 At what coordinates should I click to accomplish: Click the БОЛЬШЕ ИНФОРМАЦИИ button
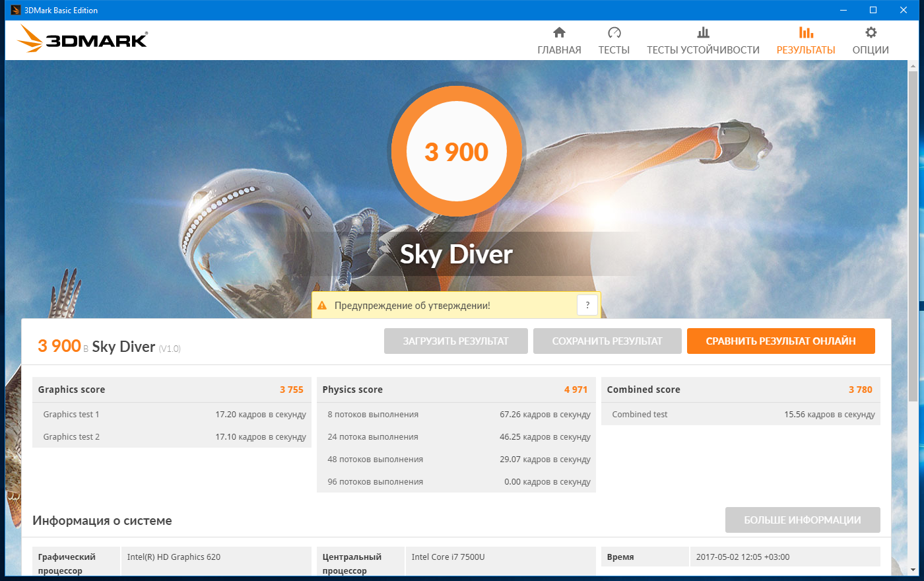coord(803,520)
